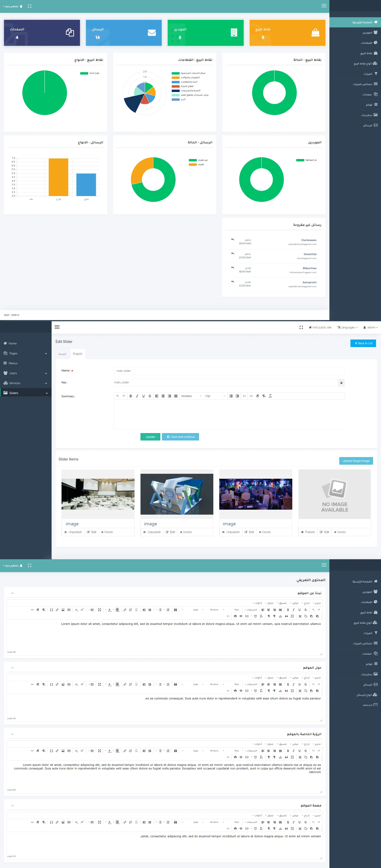The width and height of the screenshot is (381, 868).
Task: Open the admin user dropdown
Action: [x=370, y=327]
